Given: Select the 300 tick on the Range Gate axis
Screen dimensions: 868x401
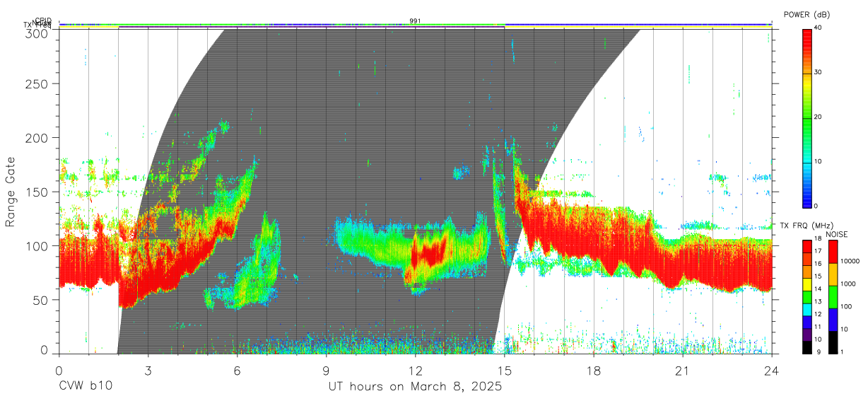Looking at the screenshot, I should [38, 33].
